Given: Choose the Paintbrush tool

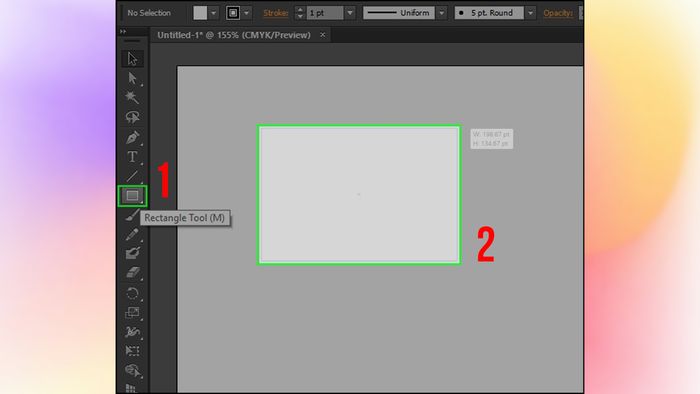Looking at the screenshot, I should click(132, 215).
